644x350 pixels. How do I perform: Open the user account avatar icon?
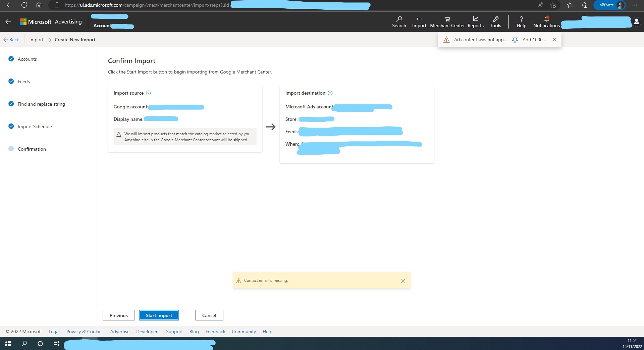click(636, 22)
